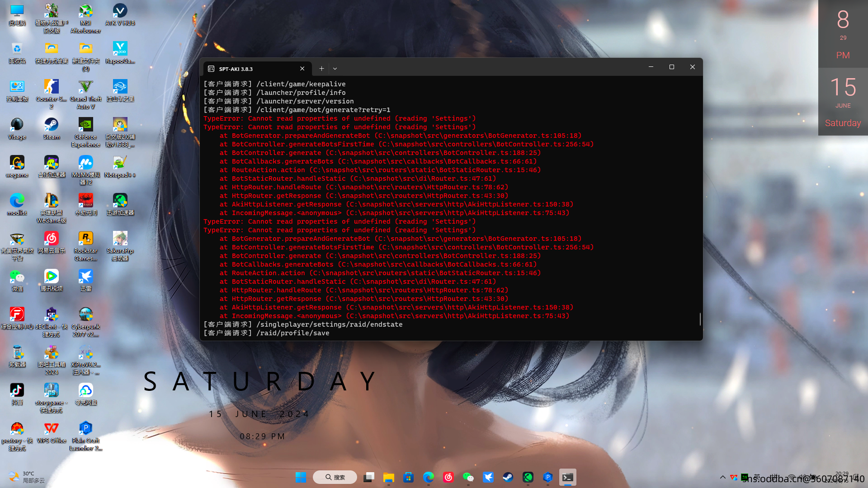
Task: Click the Steam taskbar icon
Action: [508, 477]
